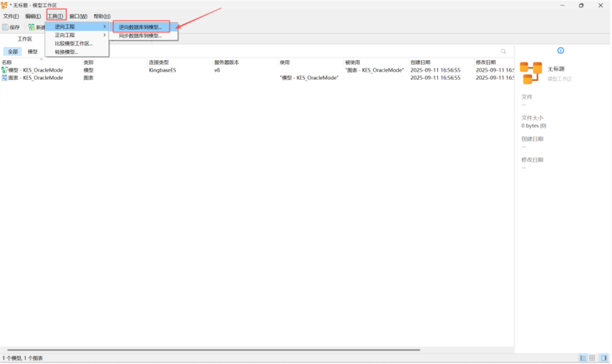Select the 全部 filter
This screenshot has height=364, width=612.
tap(13, 51)
